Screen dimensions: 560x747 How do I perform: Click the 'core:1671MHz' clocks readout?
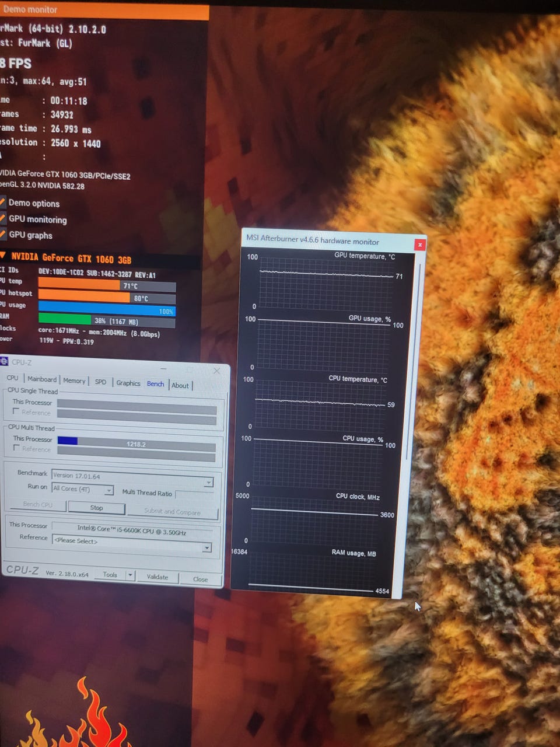point(59,331)
